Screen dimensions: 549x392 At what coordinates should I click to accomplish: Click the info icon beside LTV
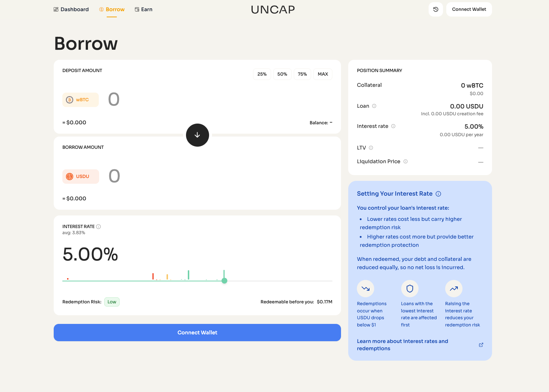coord(370,148)
